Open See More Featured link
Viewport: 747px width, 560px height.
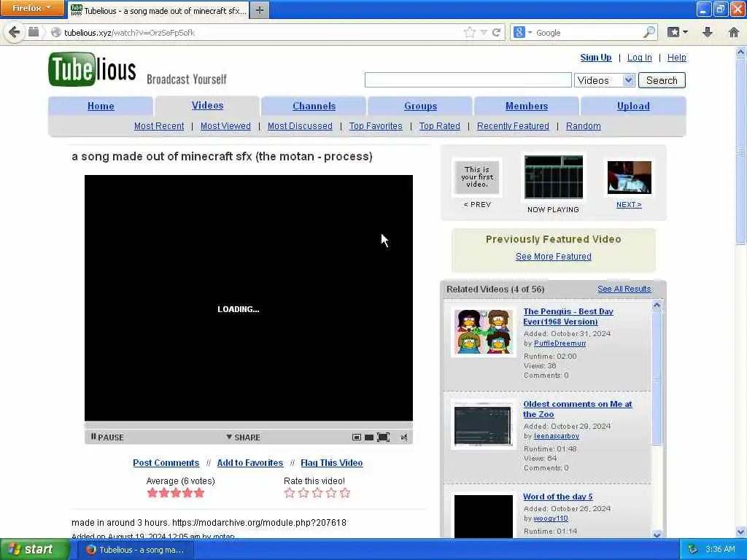tap(553, 257)
